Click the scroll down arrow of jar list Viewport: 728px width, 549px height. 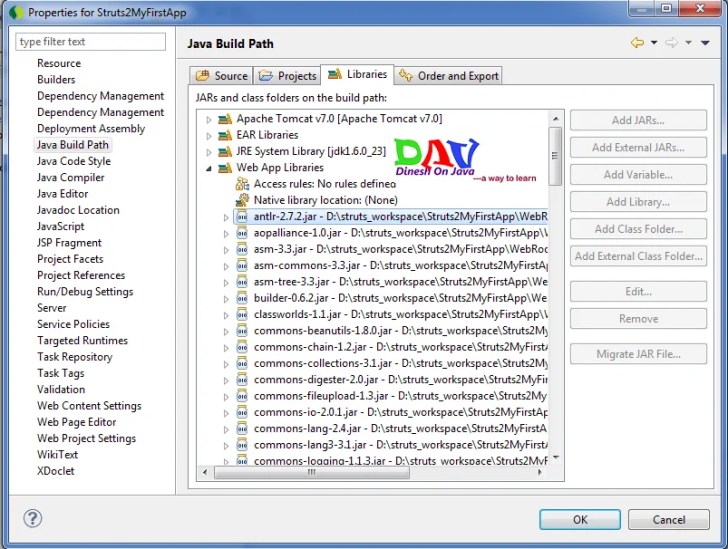click(555, 458)
